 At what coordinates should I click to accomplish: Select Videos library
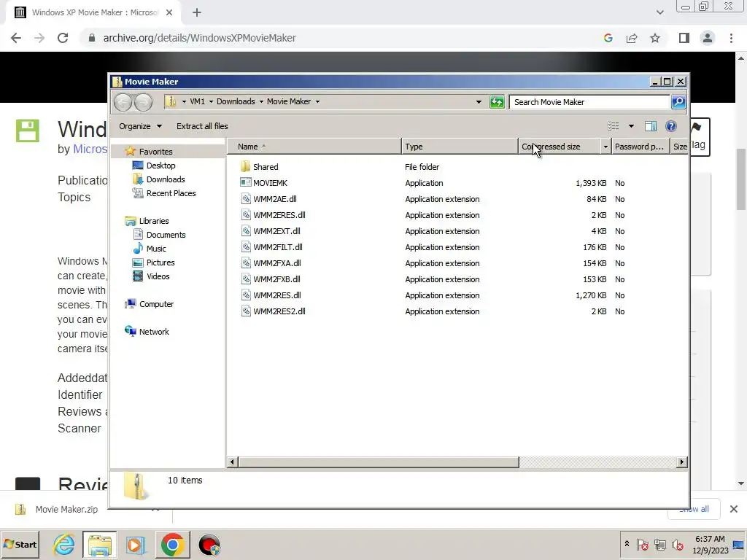(158, 276)
